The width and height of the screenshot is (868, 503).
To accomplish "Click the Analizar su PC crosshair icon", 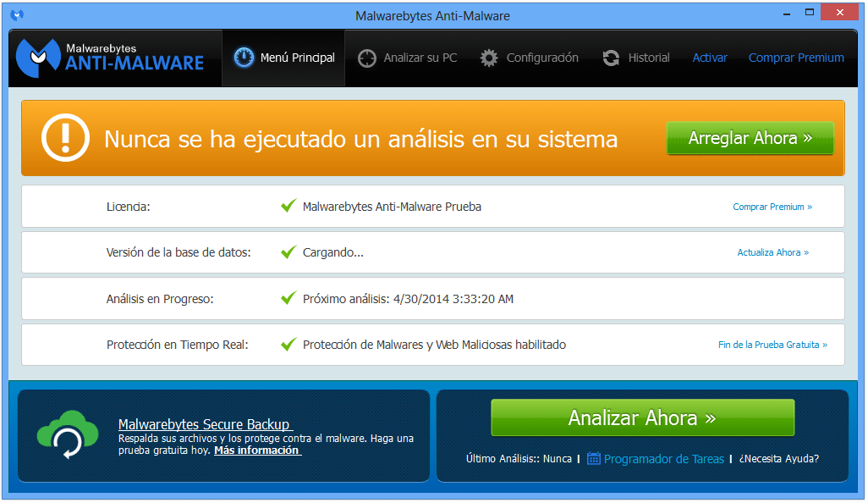I will [x=366, y=58].
